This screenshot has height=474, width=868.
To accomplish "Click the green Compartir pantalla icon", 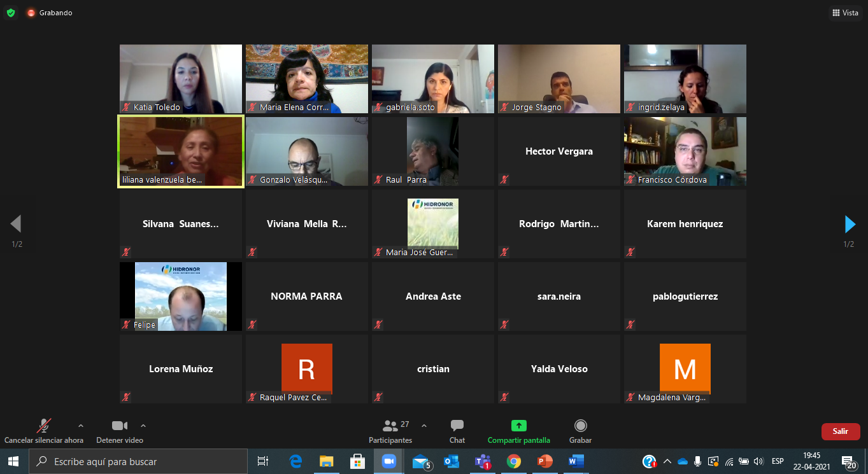I will (x=518, y=426).
